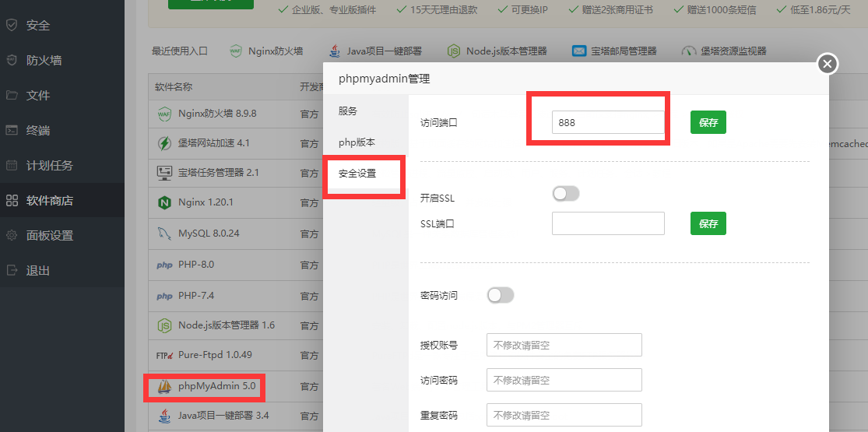Open 防火墙 in the sidebar menu
The height and width of the screenshot is (432, 868).
click(44, 61)
